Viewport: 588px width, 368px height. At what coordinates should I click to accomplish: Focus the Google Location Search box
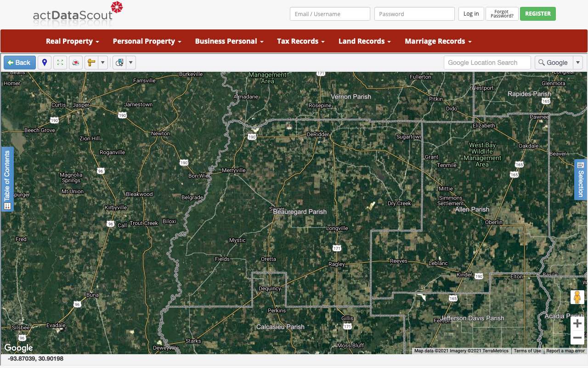click(x=487, y=63)
